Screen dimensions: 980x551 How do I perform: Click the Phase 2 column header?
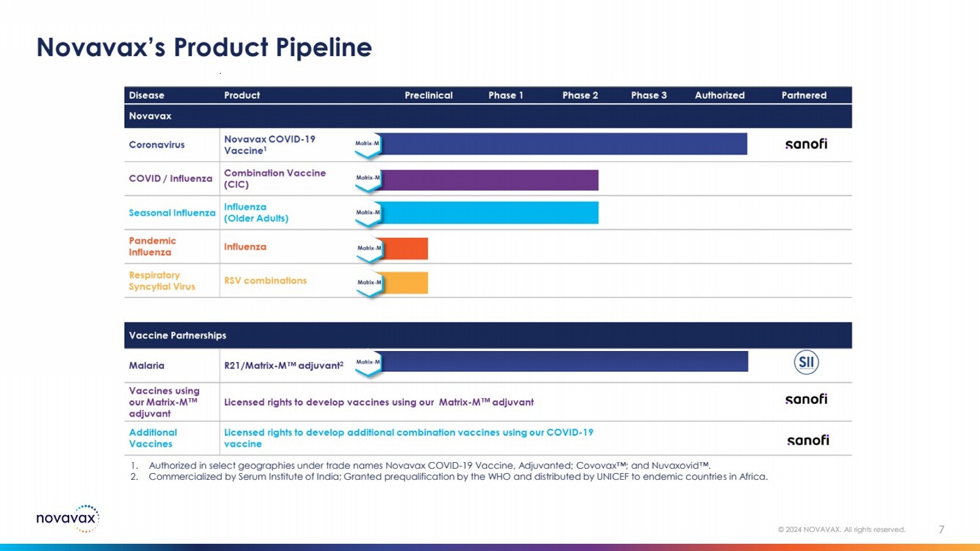(x=580, y=95)
